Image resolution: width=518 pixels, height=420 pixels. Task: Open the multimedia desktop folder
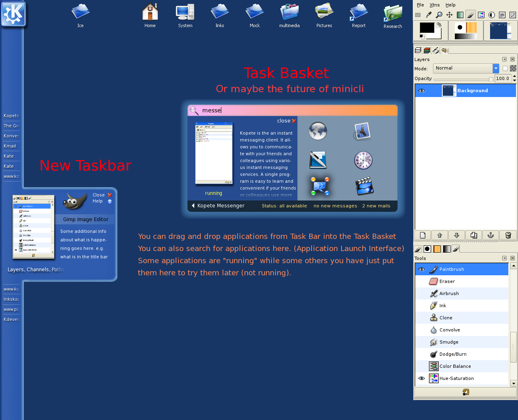[x=289, y=16]
